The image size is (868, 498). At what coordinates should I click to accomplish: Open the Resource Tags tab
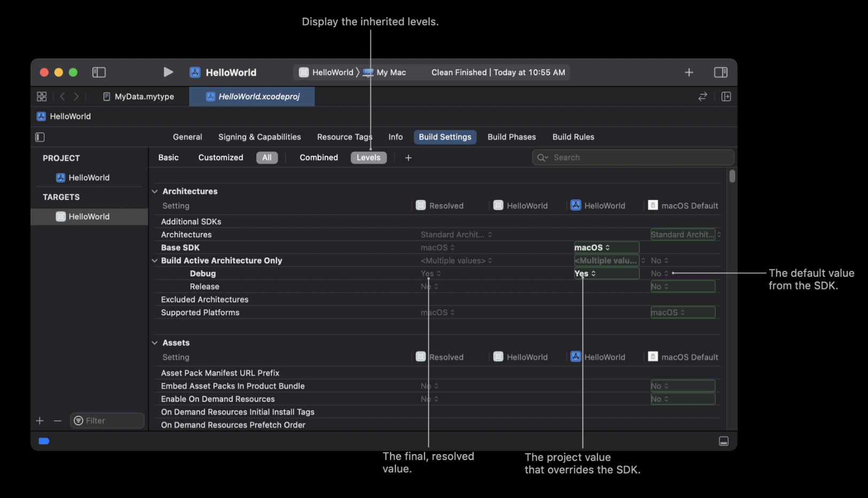pos(345,137)
